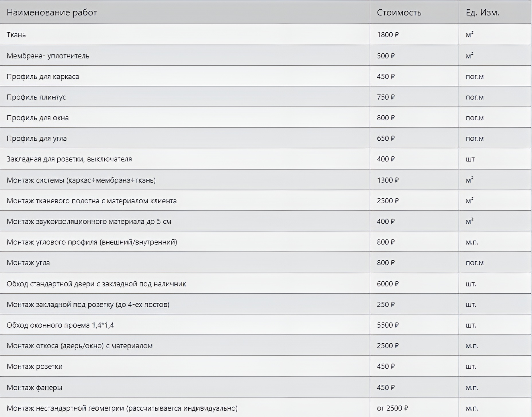Click "Монтаж звукоизоляционного материала до 5 см"
The image size is (532, 417).
89,221
